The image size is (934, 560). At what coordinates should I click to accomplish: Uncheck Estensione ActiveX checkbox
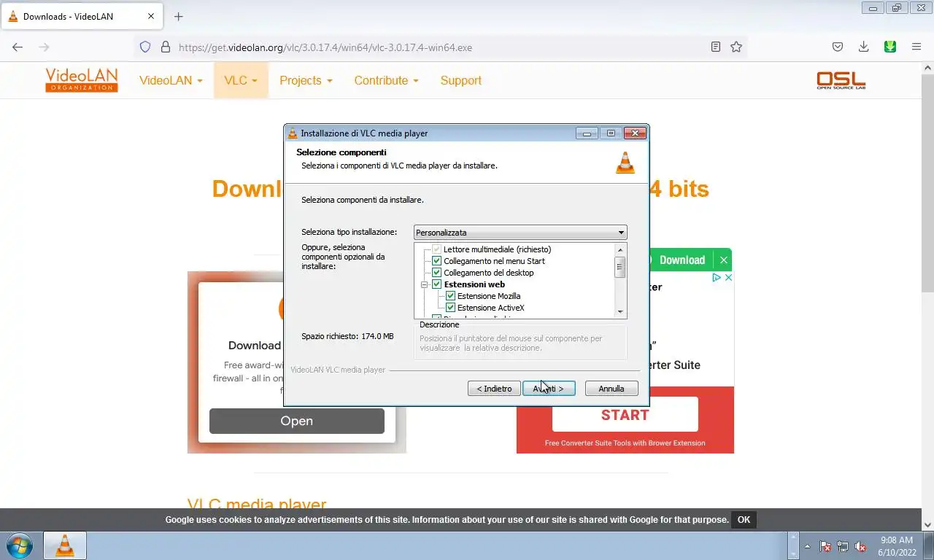pyautogui.click(x=451, y=308)
